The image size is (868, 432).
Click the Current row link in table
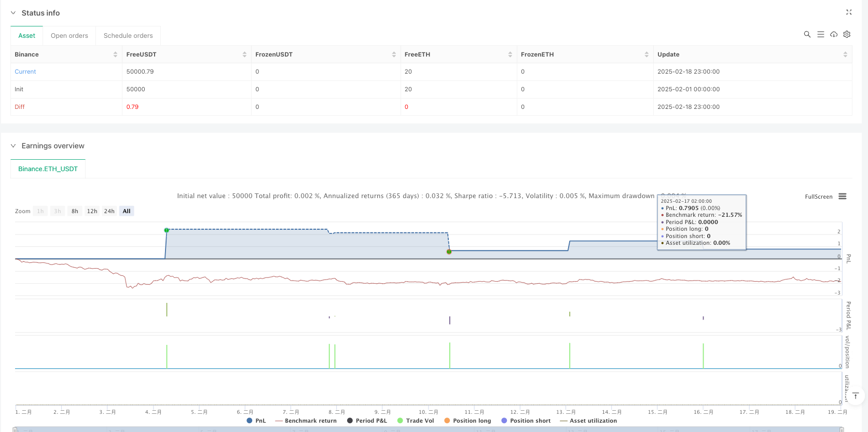(25, 72)
